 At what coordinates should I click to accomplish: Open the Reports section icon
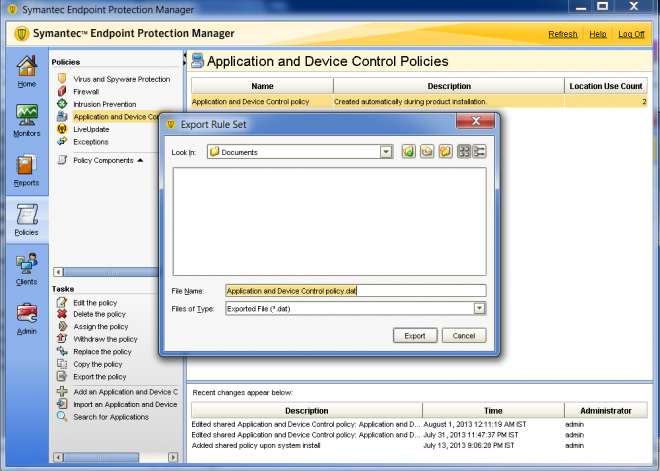(27, 165)
